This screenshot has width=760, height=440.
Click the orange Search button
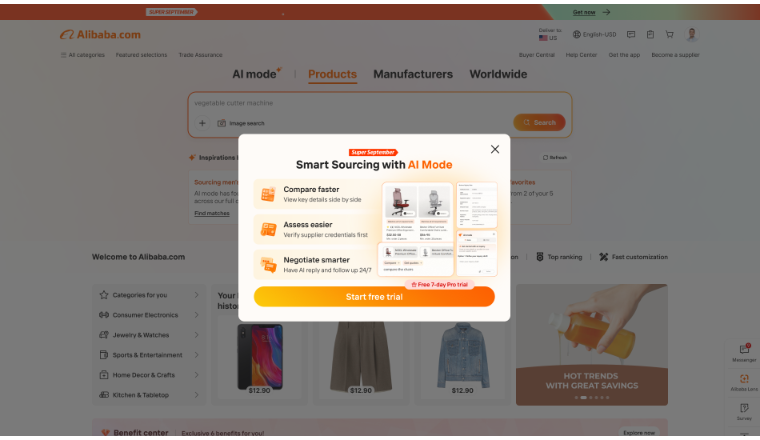coord(539,123)
